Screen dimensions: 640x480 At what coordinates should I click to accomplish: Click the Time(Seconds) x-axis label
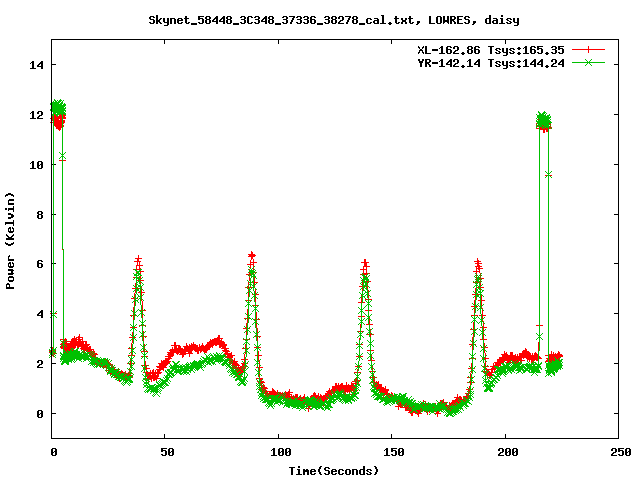(333, 471)
